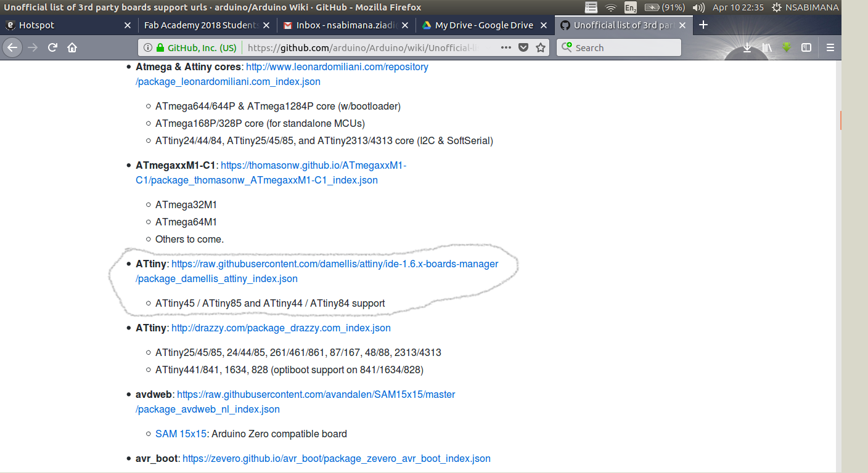Viewport: 868px width, 473px height.
Task: Click 'Atmega & Attiny cores' bold heading
Action: (x=188, y=67)
